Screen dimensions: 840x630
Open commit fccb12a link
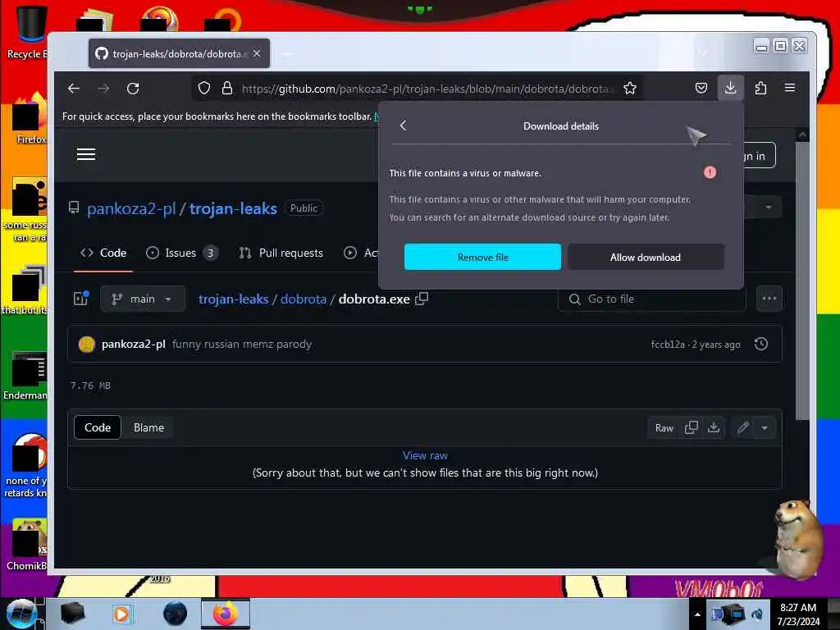668,345
